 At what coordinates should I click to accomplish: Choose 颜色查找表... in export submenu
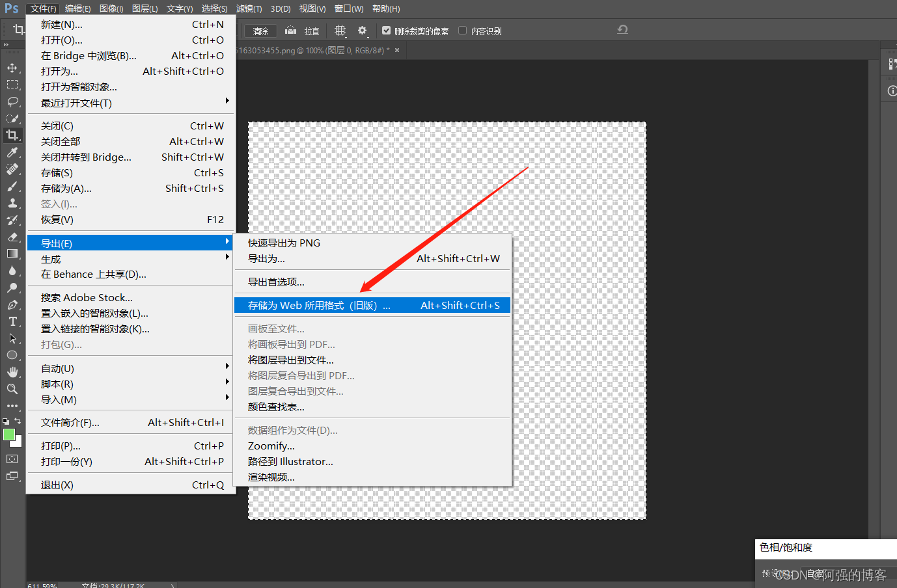372,407
